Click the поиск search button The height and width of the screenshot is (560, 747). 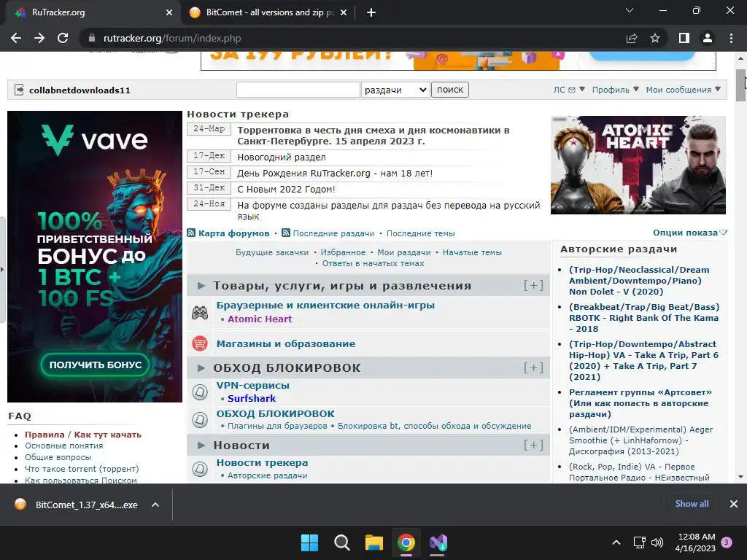tap(449, 90)
